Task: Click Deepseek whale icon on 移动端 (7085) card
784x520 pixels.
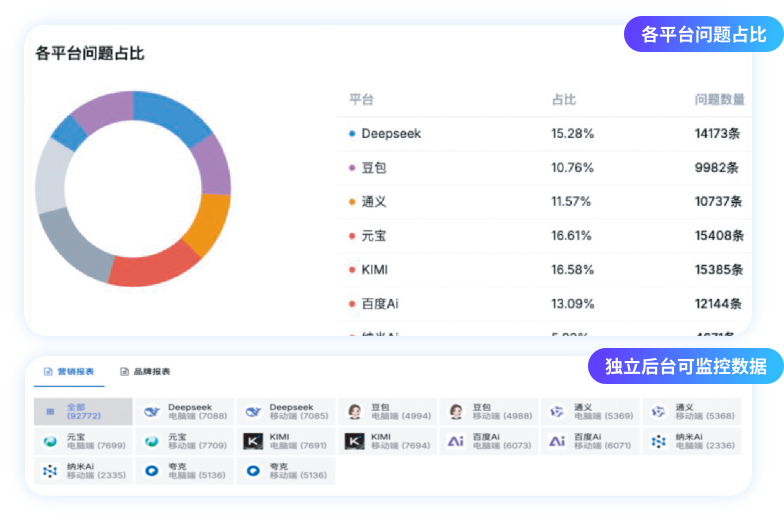Action: click(x=253, y=412)
